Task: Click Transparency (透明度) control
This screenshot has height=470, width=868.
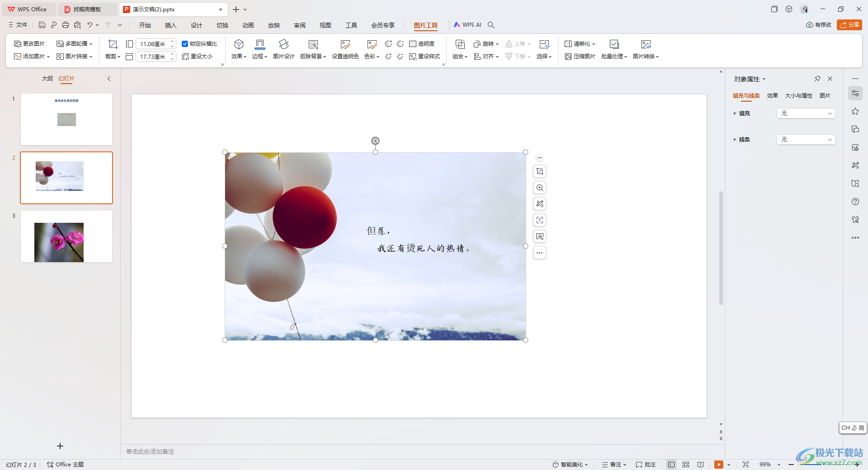Action: 422,44
